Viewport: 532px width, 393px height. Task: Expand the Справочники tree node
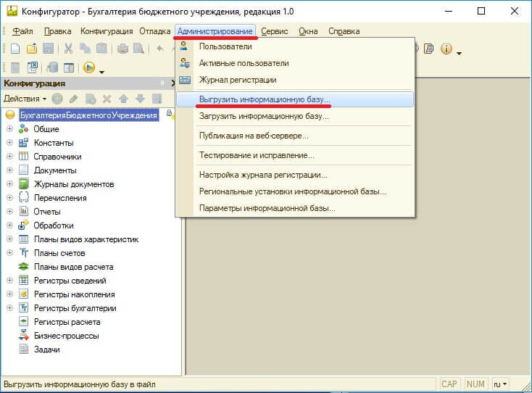click(10, 157)
